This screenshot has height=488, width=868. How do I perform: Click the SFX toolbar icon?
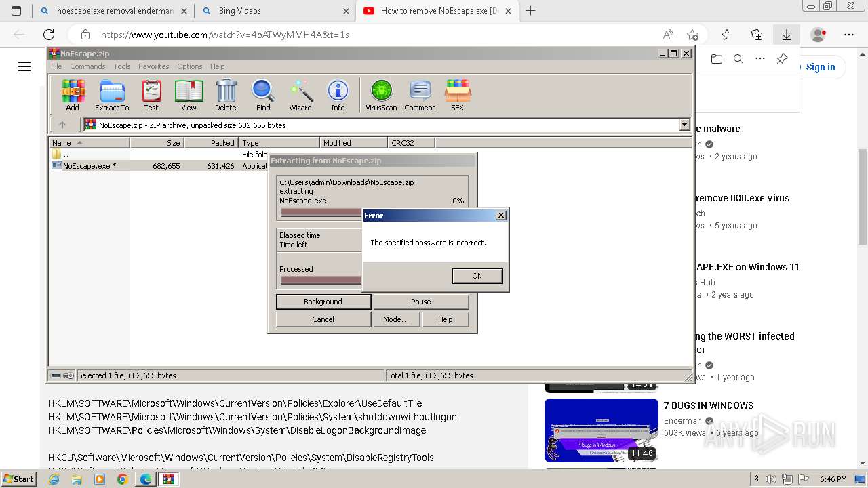[458, 96]
